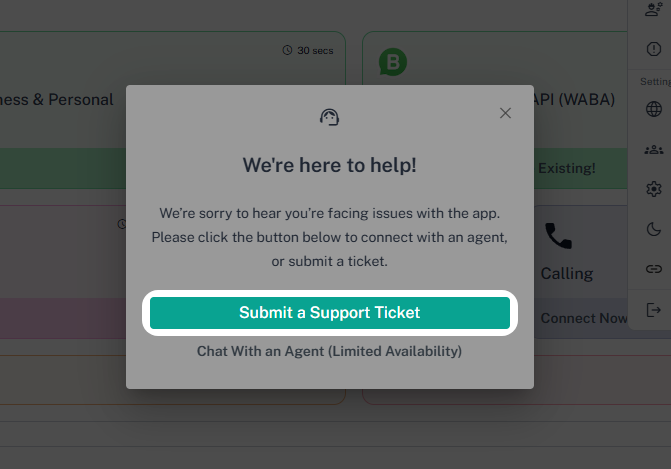
Task: Click the Connect Now button
Action: (584, 318)
